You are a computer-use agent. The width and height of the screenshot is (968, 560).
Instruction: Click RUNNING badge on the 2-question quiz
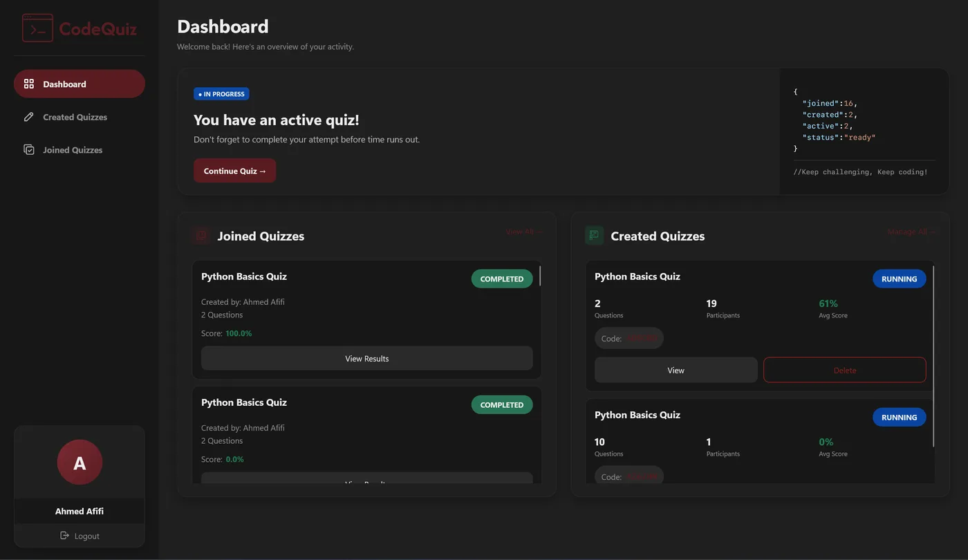pyautogui.click(x=900, y=279)
